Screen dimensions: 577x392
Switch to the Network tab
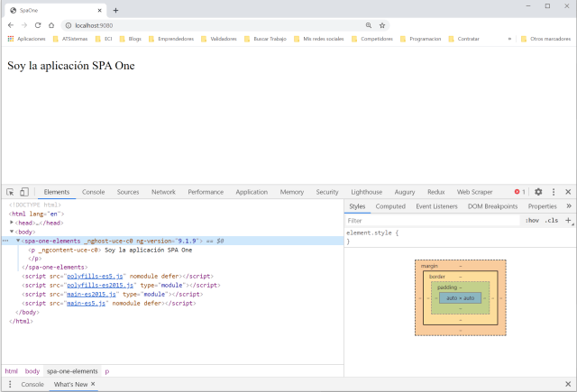163,192
